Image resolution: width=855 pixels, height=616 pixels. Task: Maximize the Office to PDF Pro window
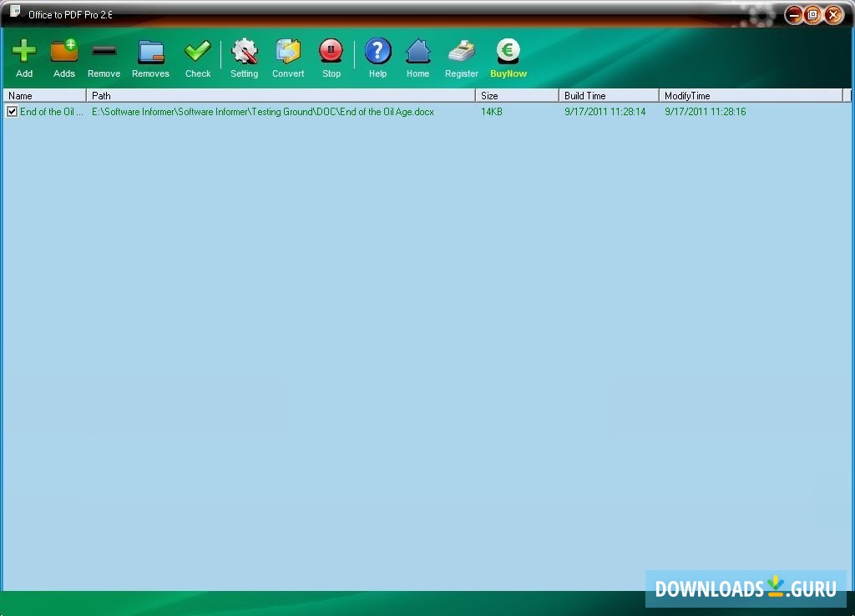pos(812,15)
